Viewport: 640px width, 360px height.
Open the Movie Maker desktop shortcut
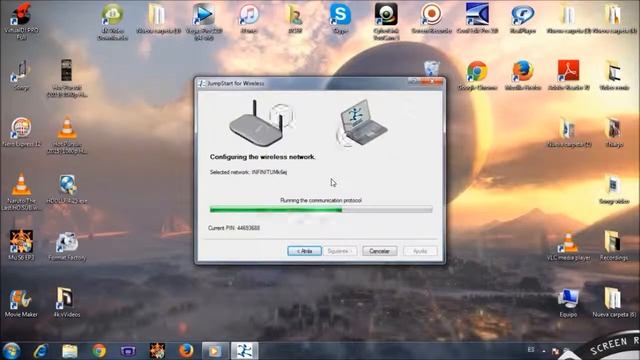click(21, 303)
